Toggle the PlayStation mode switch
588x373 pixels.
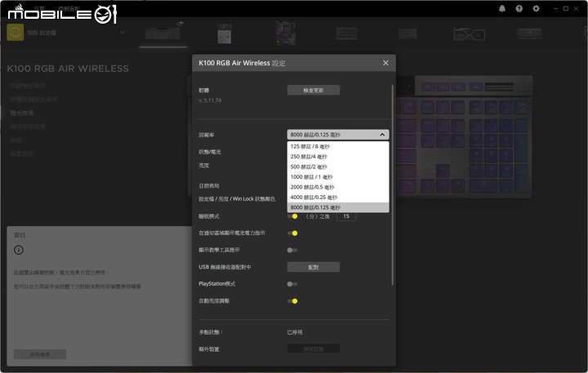point(292,284)
